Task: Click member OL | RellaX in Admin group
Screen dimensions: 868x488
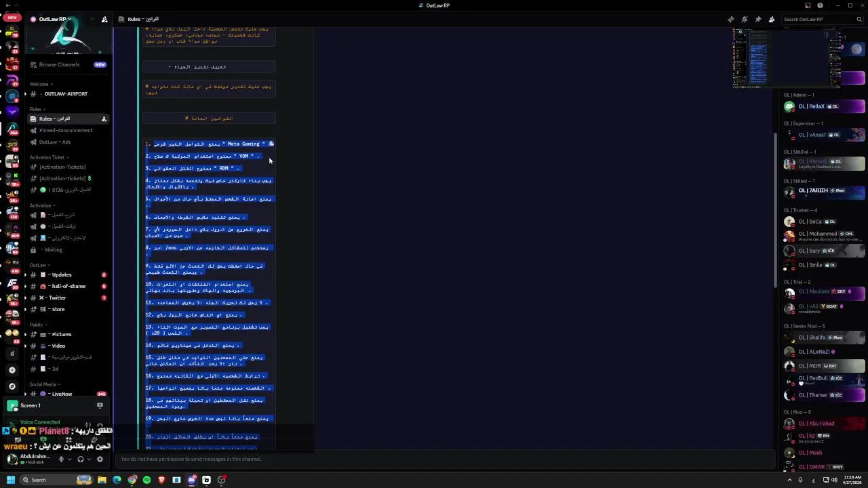Action: point(824,106)
